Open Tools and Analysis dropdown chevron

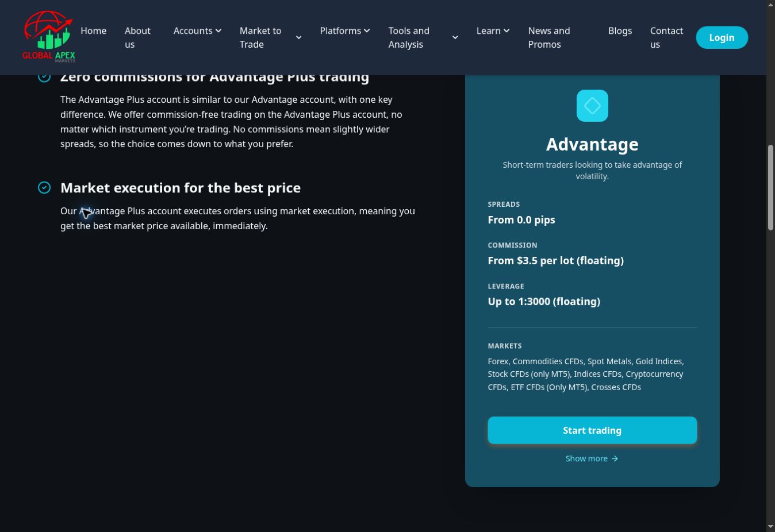click(455, 37)
